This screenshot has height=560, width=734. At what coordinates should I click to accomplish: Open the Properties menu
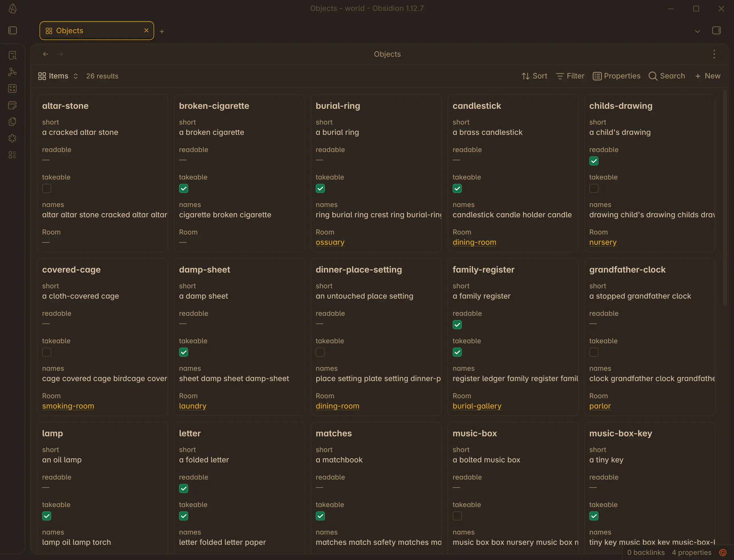coord(616,76)
